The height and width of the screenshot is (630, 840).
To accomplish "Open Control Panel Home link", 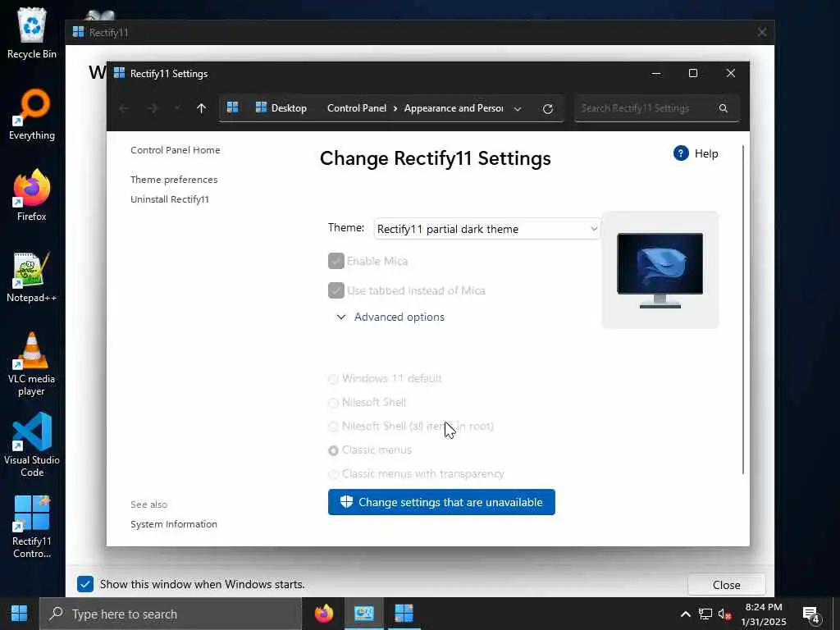I will click(176, 150).
